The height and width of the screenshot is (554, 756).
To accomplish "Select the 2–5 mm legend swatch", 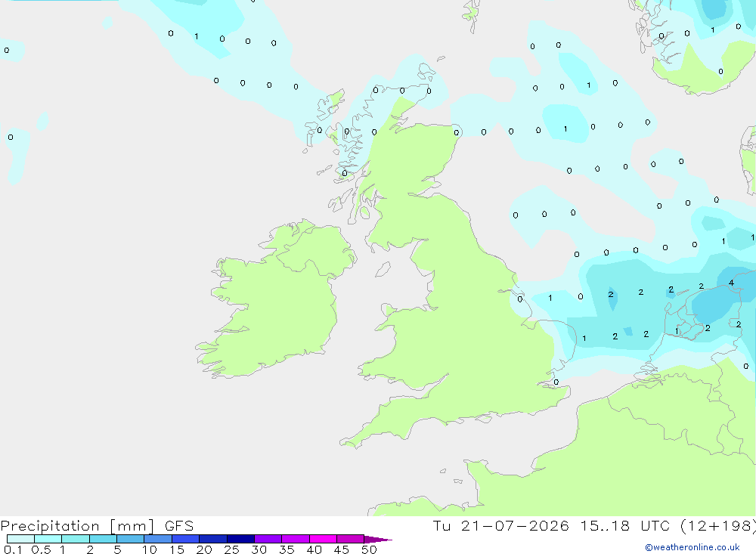I will tap(103, 539).
